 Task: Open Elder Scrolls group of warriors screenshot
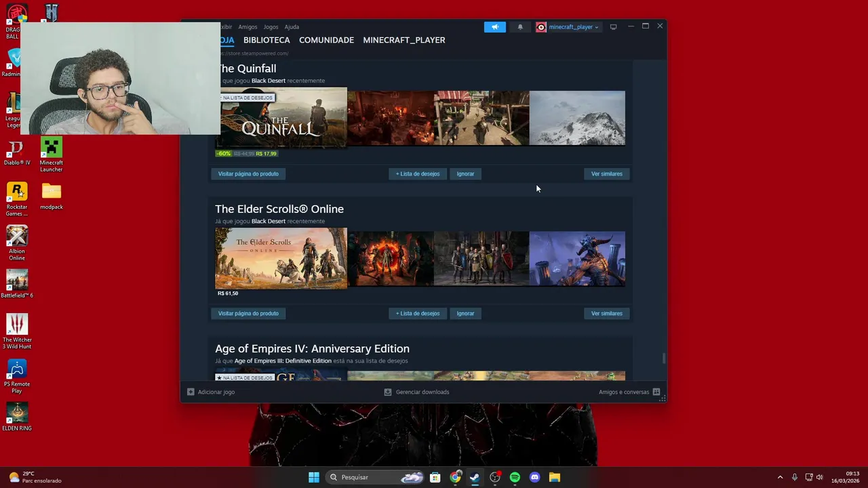pos(481,258)
